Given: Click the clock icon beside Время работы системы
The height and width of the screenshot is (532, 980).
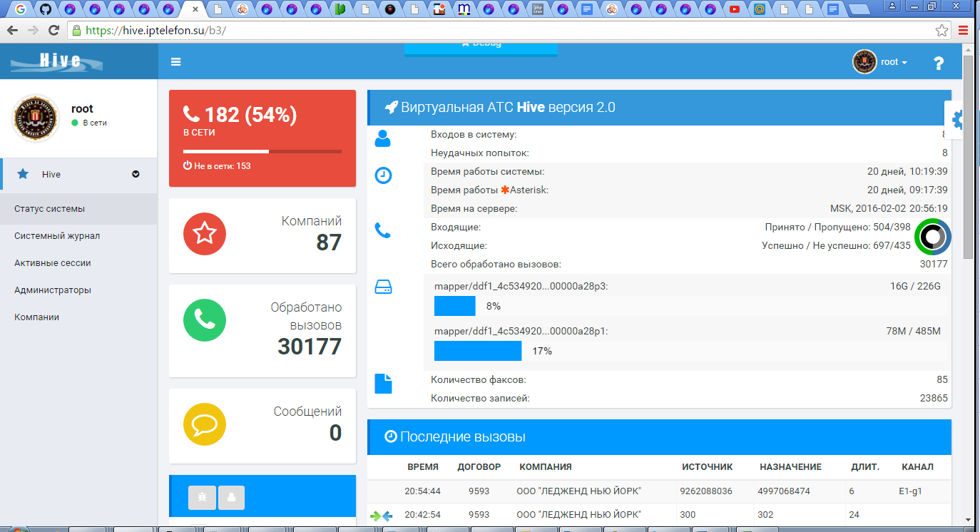Looking at the screenshot, I should coord(384,175).
